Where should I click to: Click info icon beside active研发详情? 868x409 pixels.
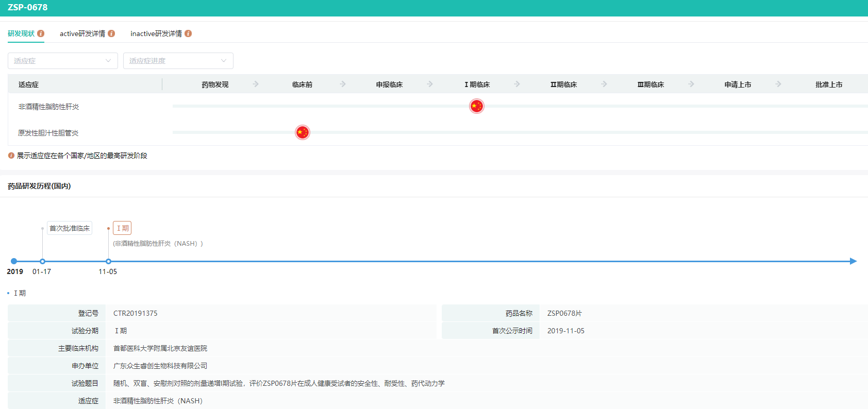[x=111, y=33]
